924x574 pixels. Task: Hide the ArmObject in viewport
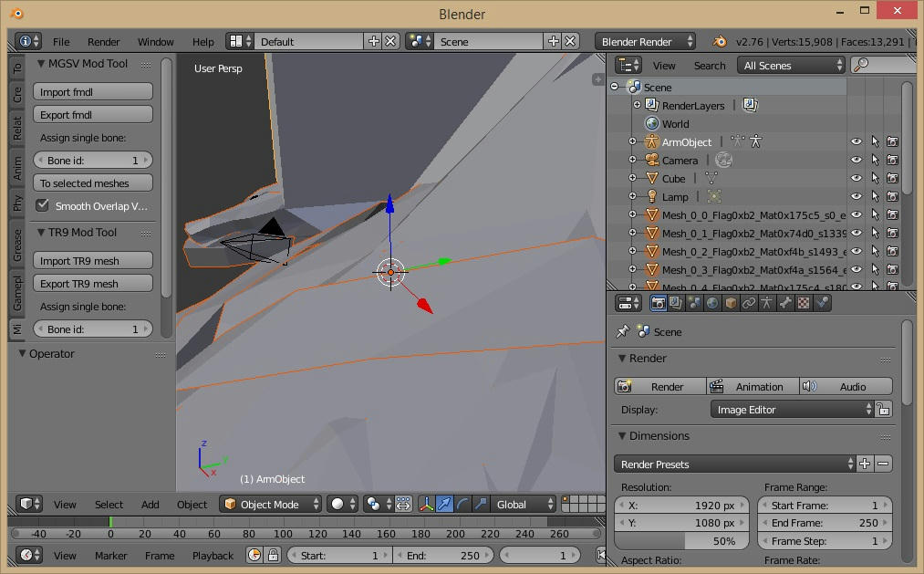[856, 142]
